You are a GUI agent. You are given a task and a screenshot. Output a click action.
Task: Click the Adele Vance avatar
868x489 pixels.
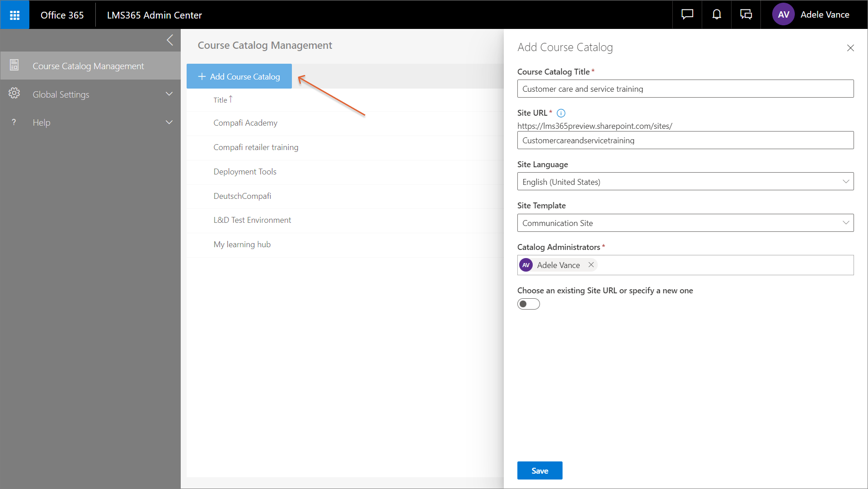coord(784,14)
